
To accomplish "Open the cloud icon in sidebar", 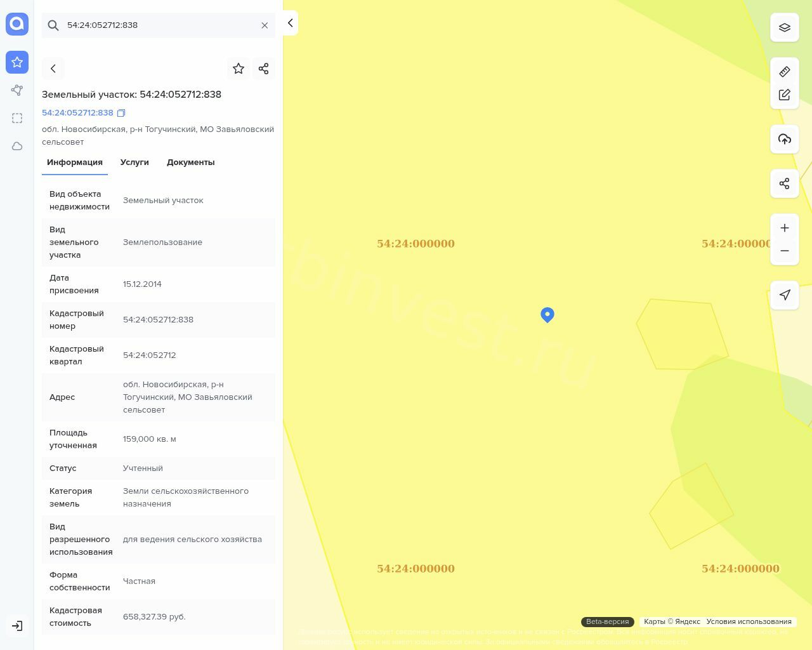I will (17, 146).
